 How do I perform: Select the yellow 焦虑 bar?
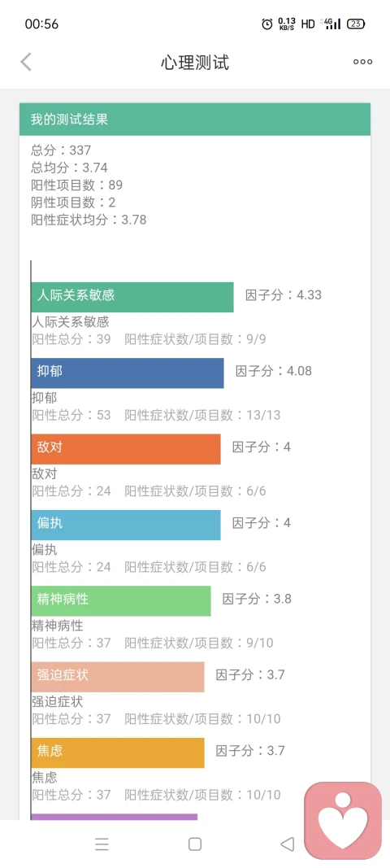click(118, 752)
